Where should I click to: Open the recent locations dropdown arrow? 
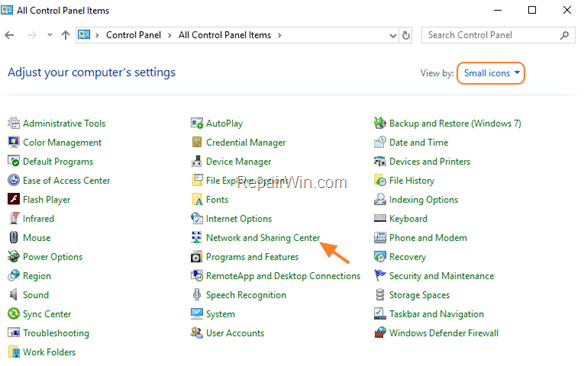click(x=50, y=35)
